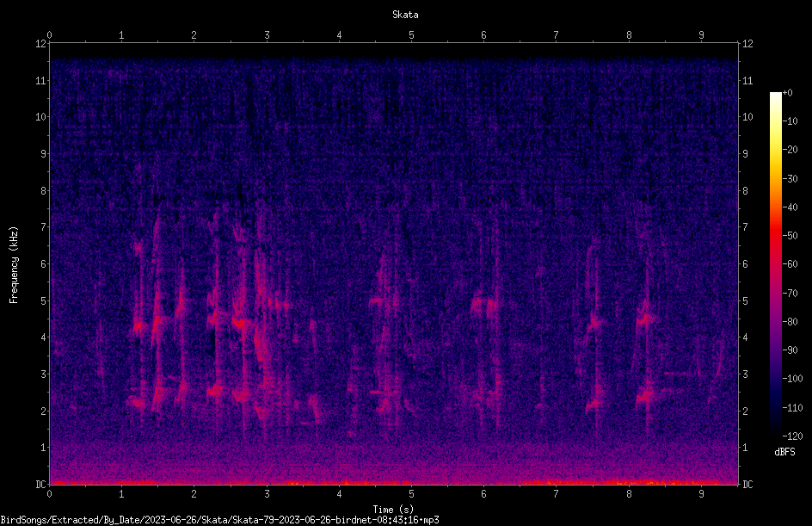Click the "12" tick on the left frequency axis
This screenshot has width=812, height=526.
40,44
